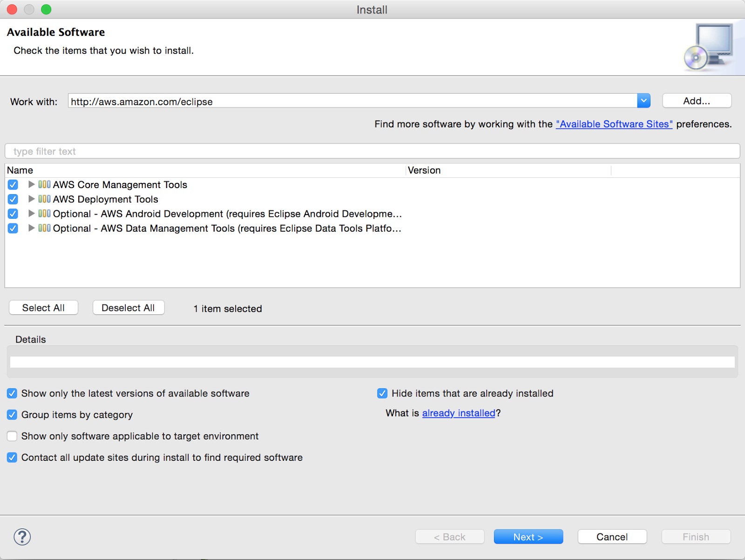This screenshot has width=745, height=560.
Task: Click the Select All button
Action: point(43,307)
